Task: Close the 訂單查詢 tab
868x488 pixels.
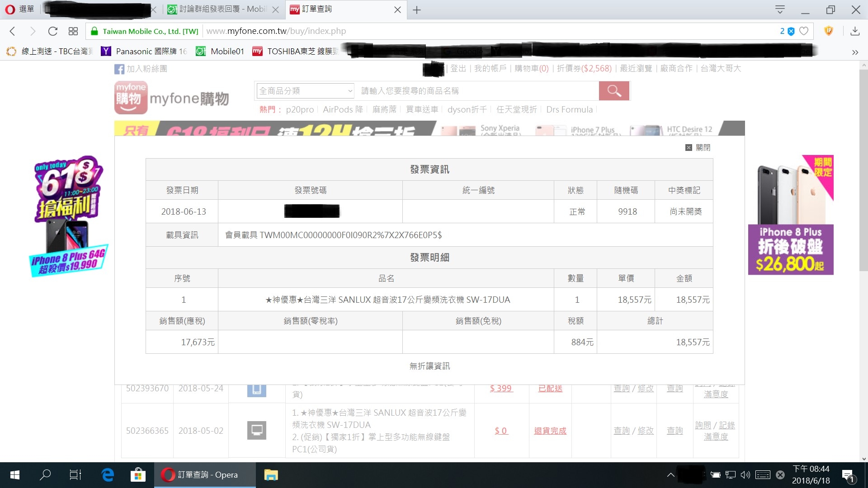Action: 397,9
